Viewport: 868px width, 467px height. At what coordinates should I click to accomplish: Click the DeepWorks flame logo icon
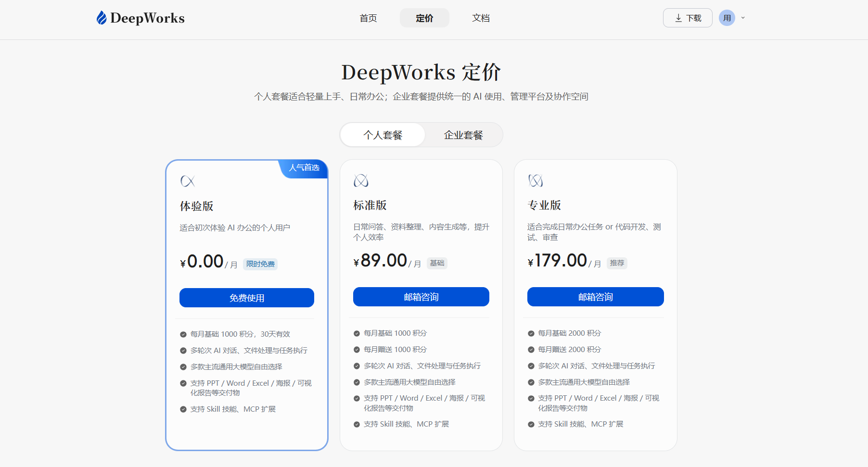pos(102,18)
